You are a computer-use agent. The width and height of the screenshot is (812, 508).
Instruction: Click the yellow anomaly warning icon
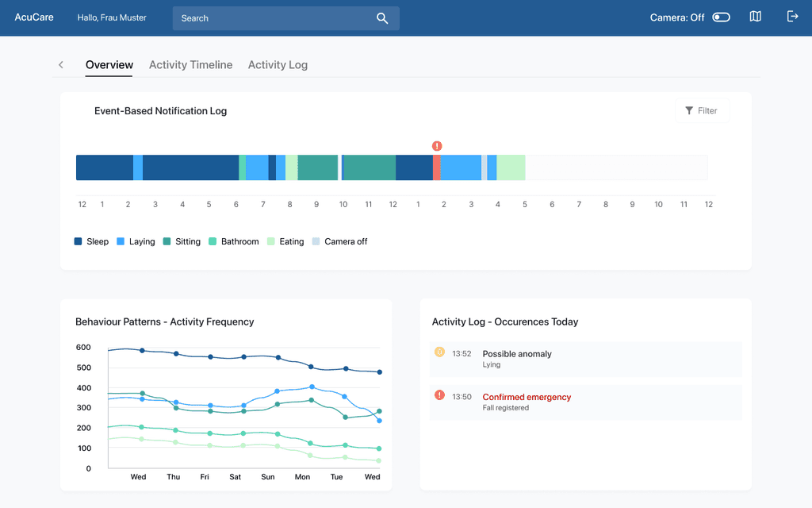(x=439, y=352)
